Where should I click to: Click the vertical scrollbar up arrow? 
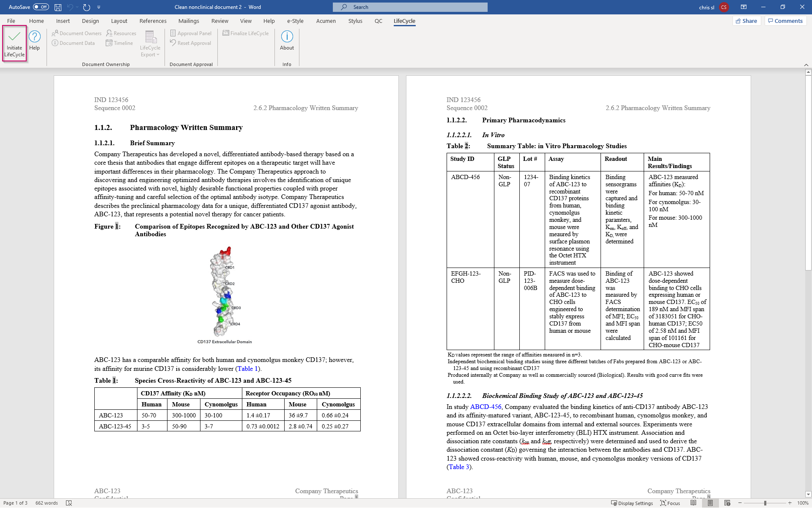click(x=808, y=72)
